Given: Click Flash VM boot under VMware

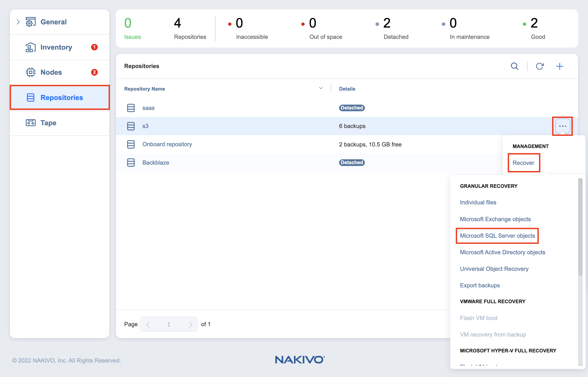Looking at the screenshot, I should 478,318.
